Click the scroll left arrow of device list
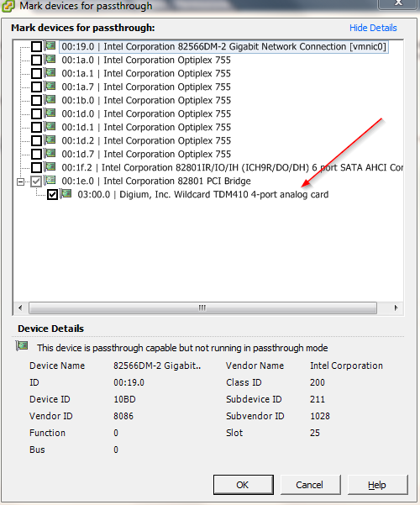Image resolution: width=420 pixels, height=505 pixels. pos(21,308)
